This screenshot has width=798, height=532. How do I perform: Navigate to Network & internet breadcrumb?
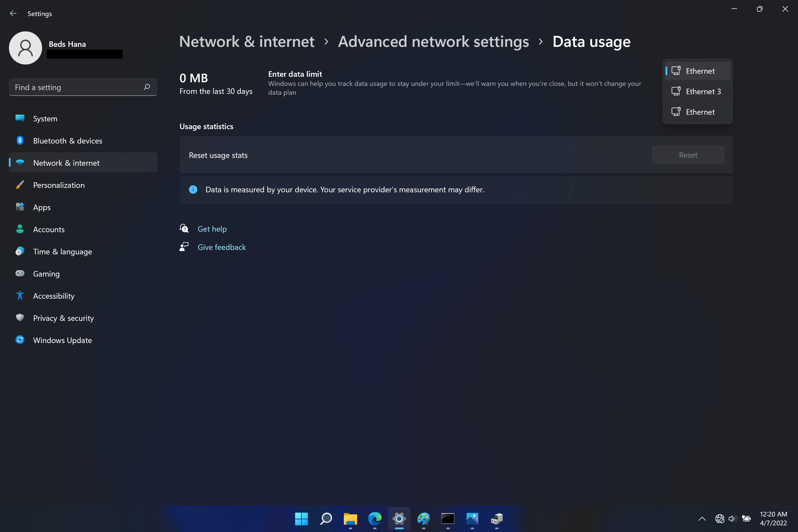click(247, 41)
